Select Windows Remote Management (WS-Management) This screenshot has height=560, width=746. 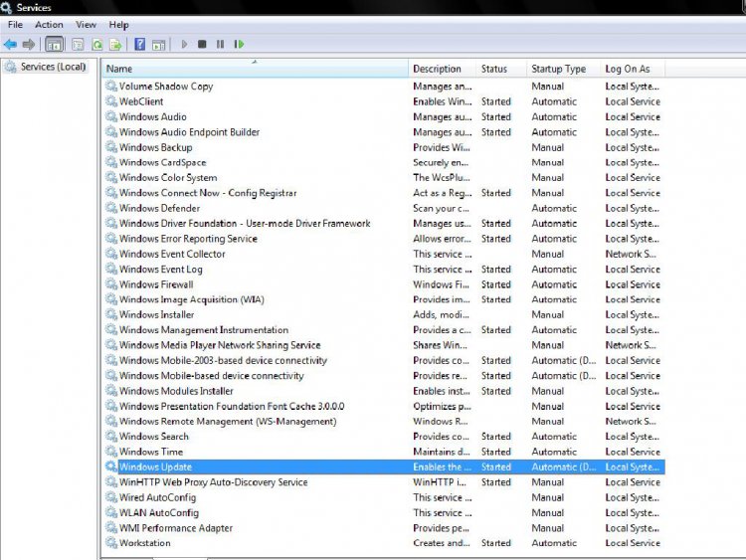(x=384, y=421)
